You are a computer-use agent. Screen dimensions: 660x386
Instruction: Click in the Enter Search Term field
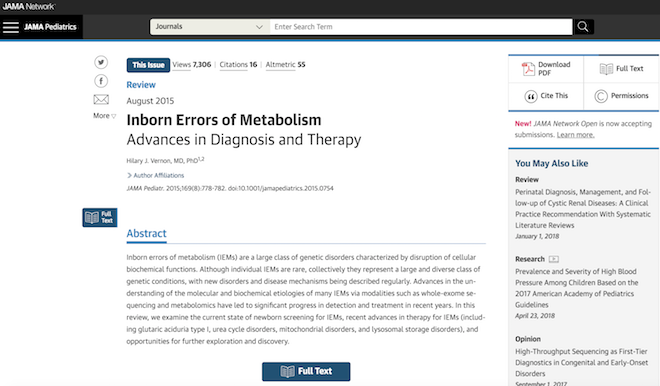(x=421, y=27)
